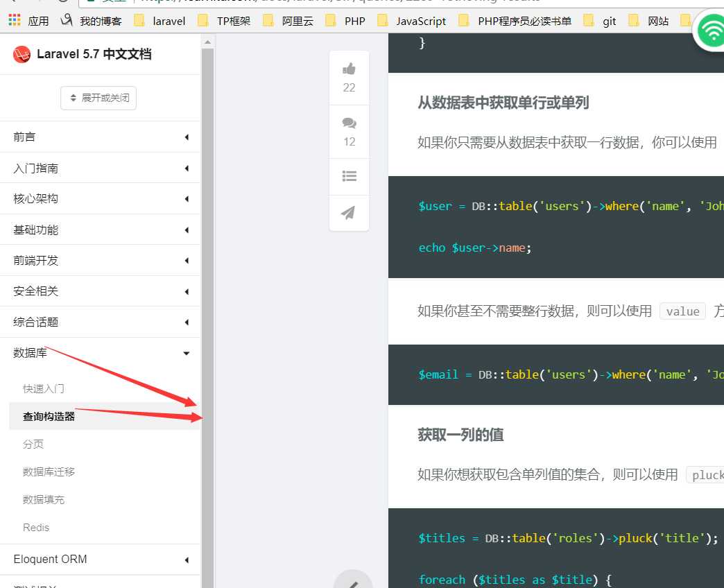Expand the 前端开发 section
Image resolution: width=724 pixels, height=588 pixels.
coord(100,261)
